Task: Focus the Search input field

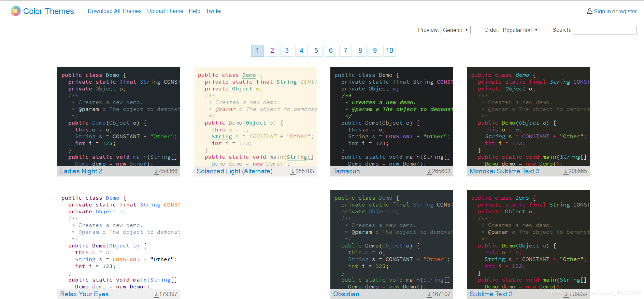Action: tap(604, 30)
